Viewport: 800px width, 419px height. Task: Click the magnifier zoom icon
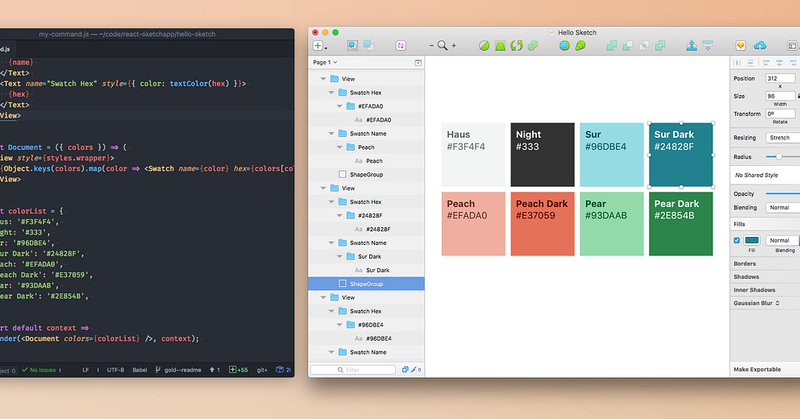click(x=442, y=46)
